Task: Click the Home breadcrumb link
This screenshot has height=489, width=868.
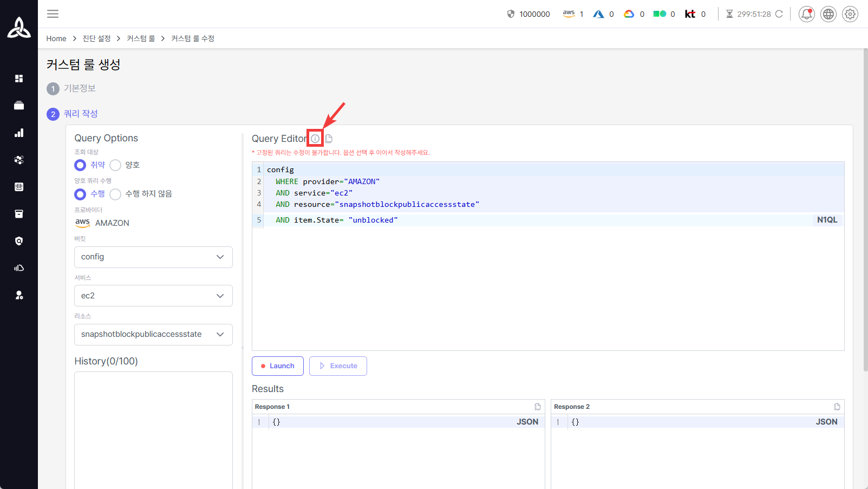Action: tap(56, 38)
